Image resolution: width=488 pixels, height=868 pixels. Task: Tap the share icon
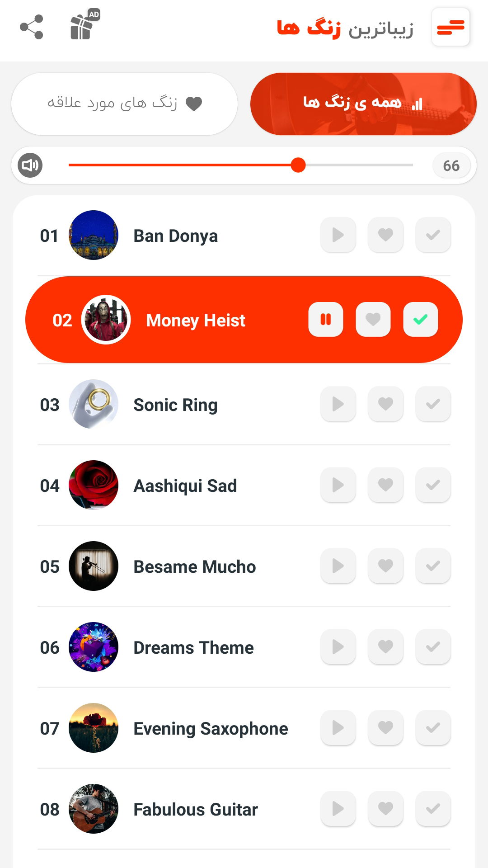coord(32,27)
